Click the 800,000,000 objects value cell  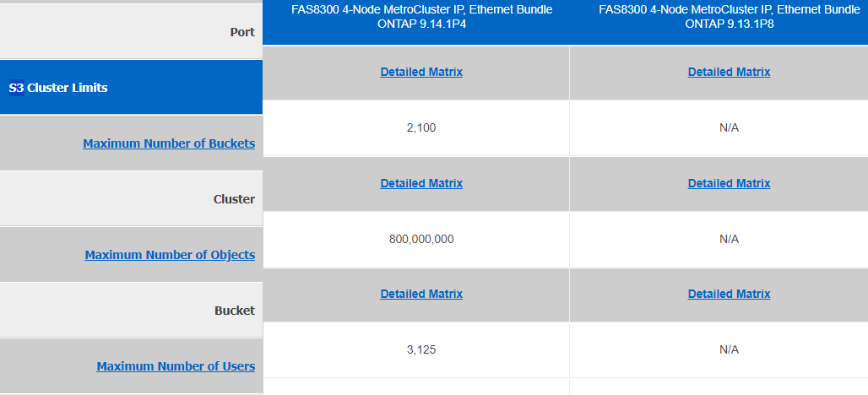tap(421, 239)
